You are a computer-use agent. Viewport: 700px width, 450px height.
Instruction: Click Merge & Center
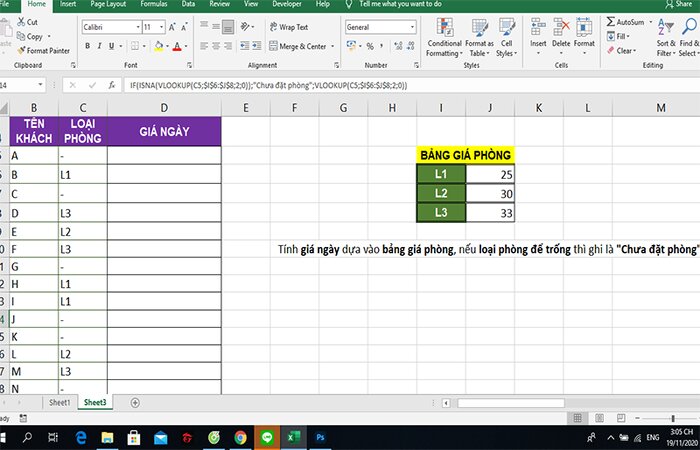[x=298, y=46]
